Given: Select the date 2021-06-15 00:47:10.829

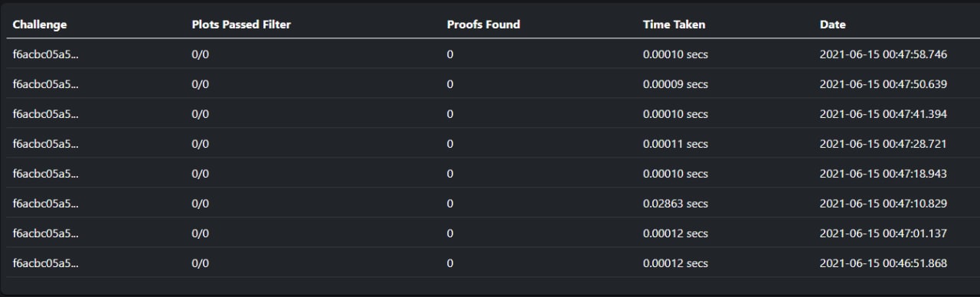Looking at the screenshot, I should tap(883, 204).
